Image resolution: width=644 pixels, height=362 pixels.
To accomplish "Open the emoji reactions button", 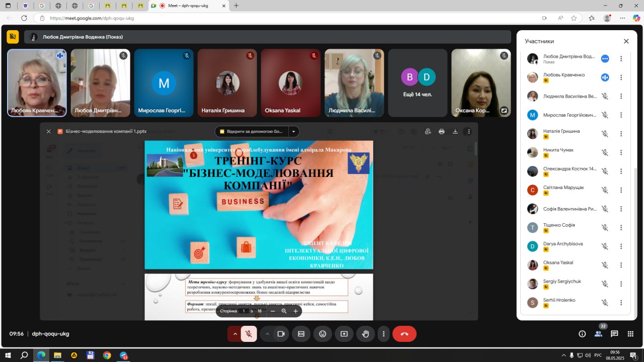I will coord(323,334).
